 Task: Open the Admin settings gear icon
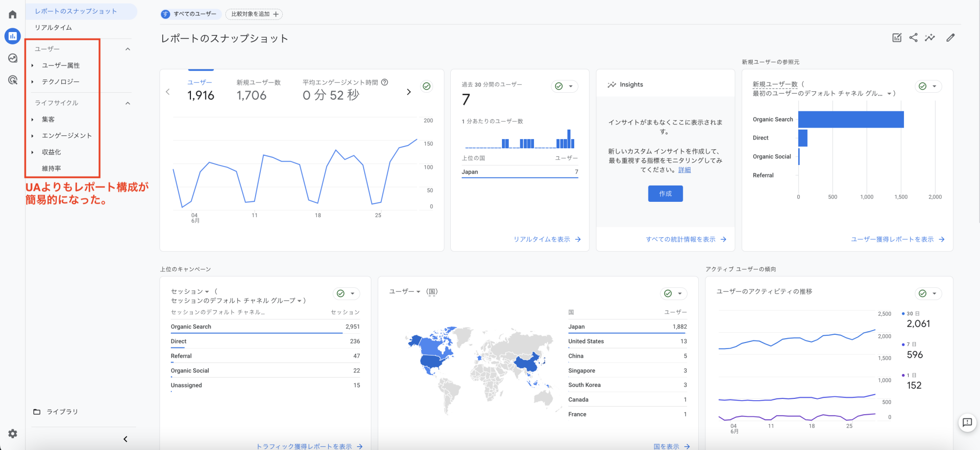[12, 433]
